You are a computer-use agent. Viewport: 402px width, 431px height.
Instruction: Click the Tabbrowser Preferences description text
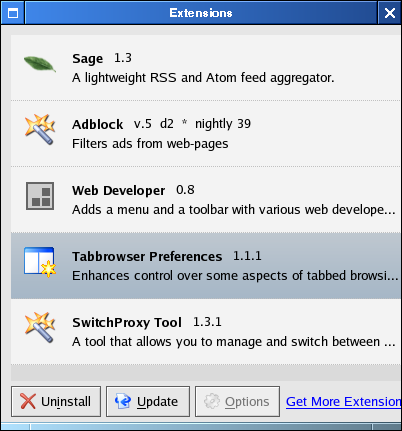tap(235, 276)
